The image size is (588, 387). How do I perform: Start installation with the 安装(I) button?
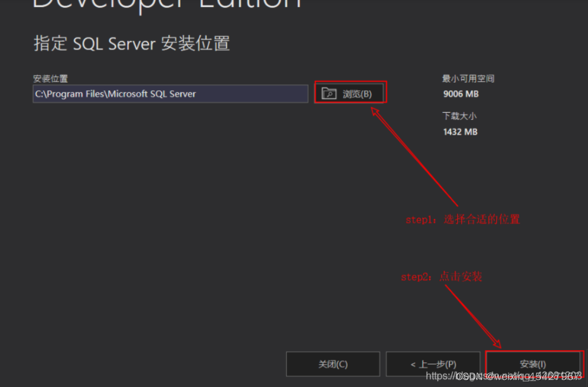533,364
